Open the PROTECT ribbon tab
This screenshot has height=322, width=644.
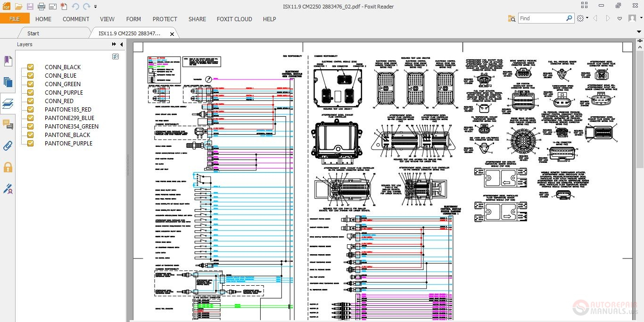pyautogui.click(x=165, y=19)
